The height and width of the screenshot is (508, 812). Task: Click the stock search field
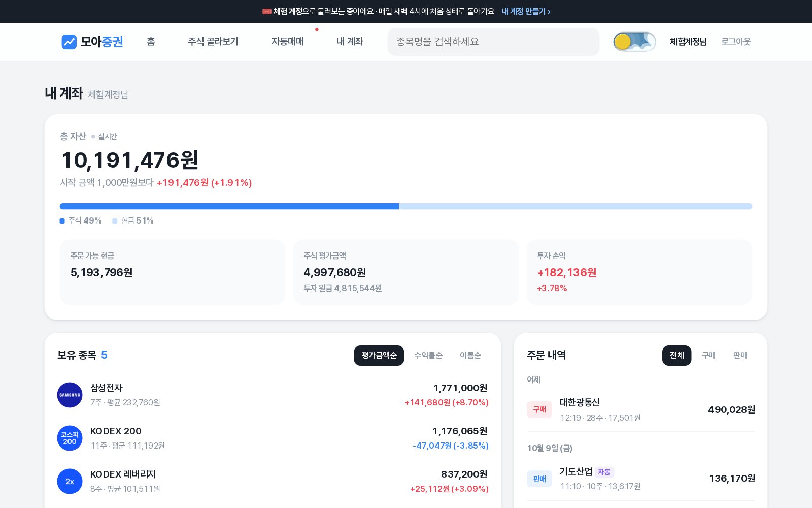493,42
